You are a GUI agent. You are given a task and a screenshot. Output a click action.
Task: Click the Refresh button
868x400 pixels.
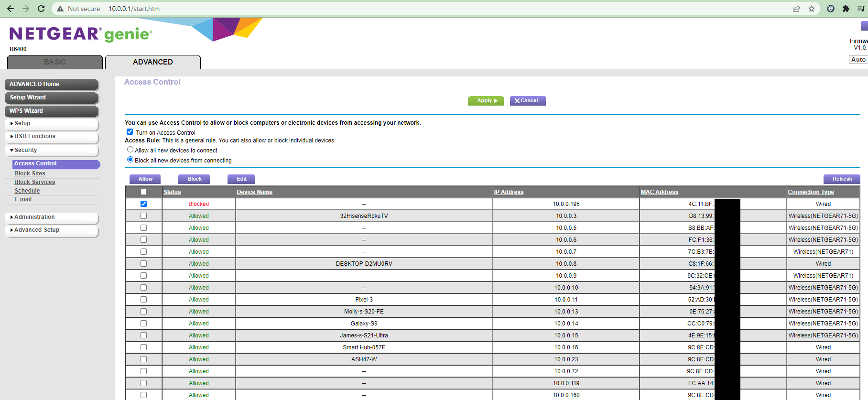[x=842, y=179]
